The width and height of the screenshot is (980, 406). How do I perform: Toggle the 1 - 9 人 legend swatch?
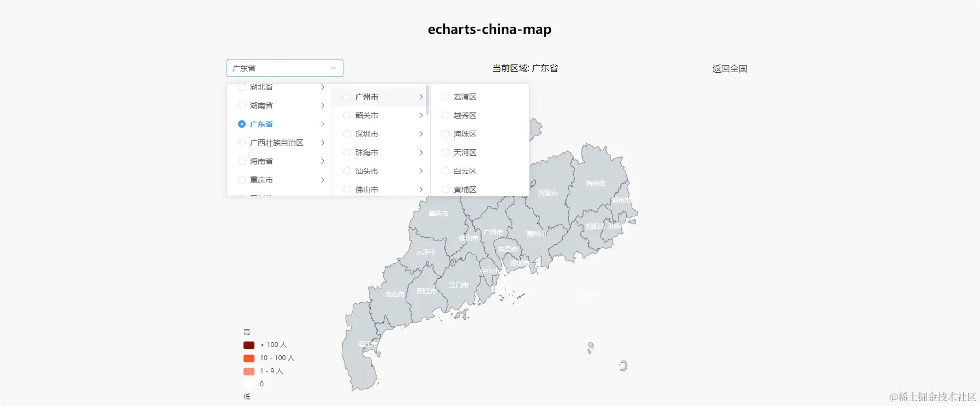[x=249, y=371]
